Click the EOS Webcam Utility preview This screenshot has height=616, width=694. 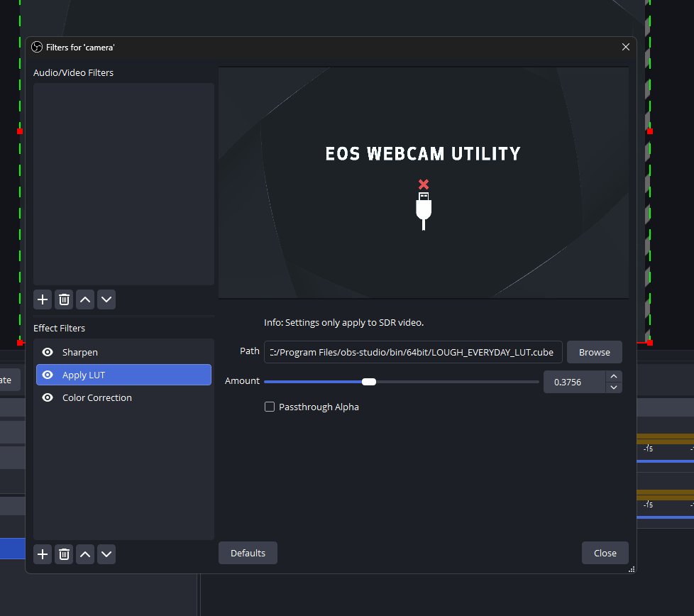click(424, 183)
